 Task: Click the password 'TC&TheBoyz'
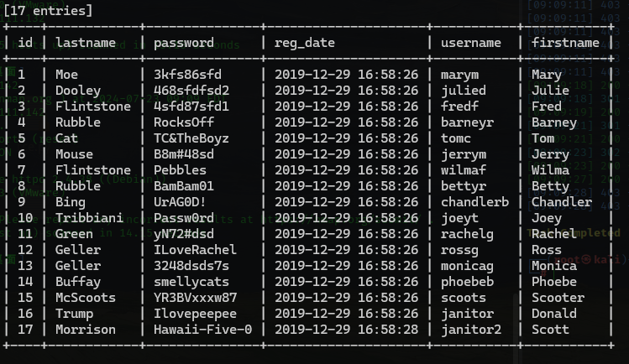coord(191,138)
